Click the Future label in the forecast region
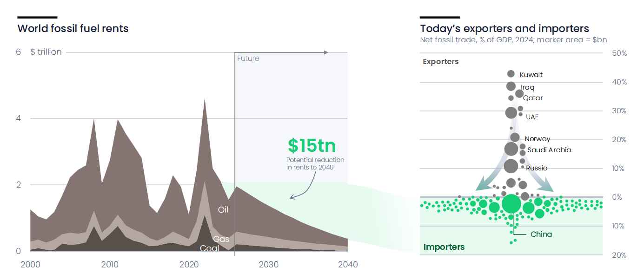Screen dimensions: 644x273 248,58
